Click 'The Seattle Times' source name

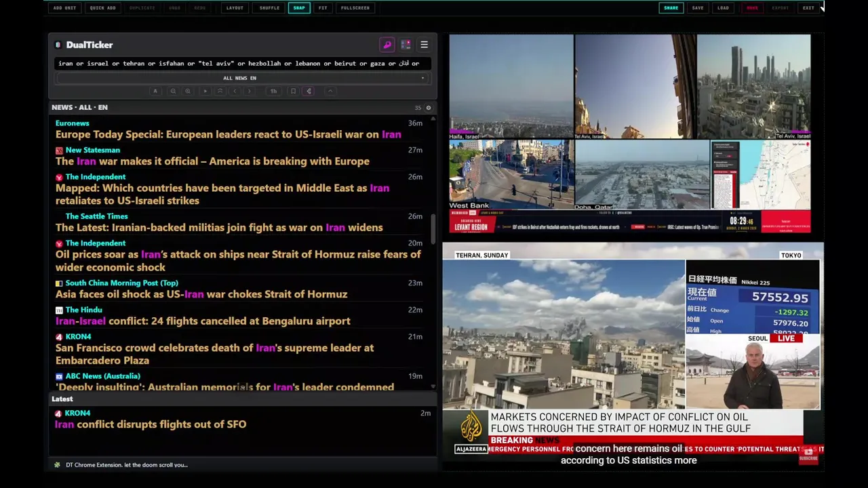tap(96, 216)
